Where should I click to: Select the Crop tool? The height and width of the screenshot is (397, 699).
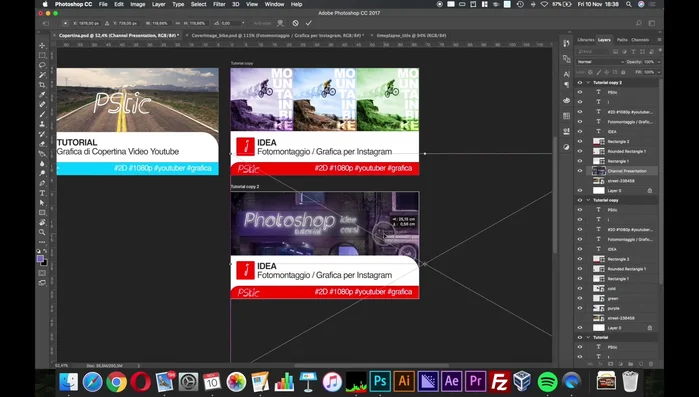[x=42, y=85]
